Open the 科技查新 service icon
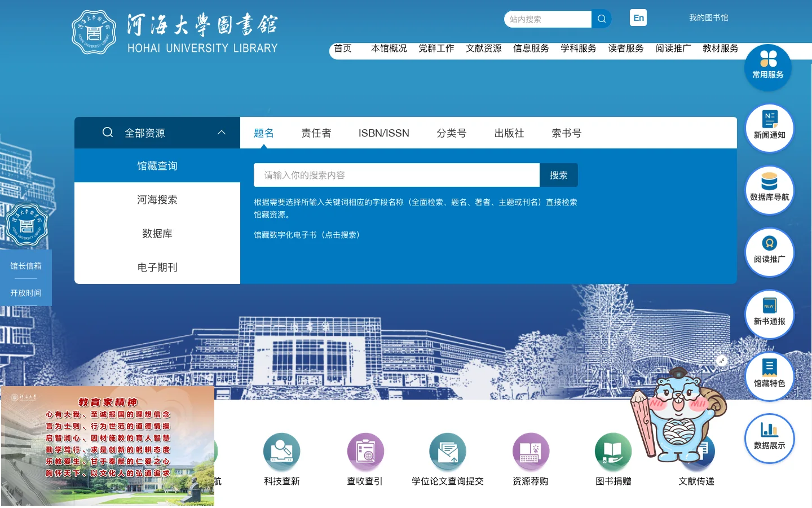The height and width of the screenshot is (508, 812). point(281,452)
